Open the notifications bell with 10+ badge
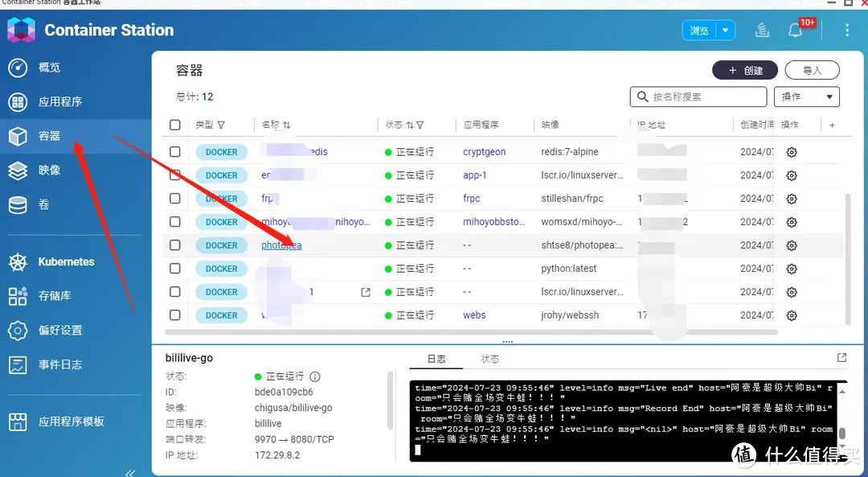 [796, 30]
